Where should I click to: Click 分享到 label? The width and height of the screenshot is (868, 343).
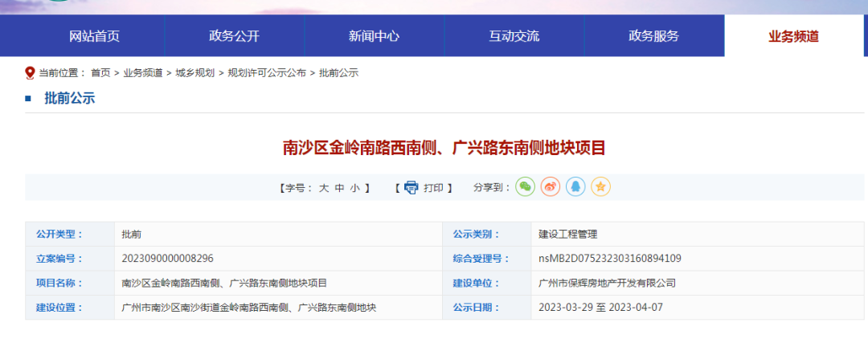coord(492,188)
